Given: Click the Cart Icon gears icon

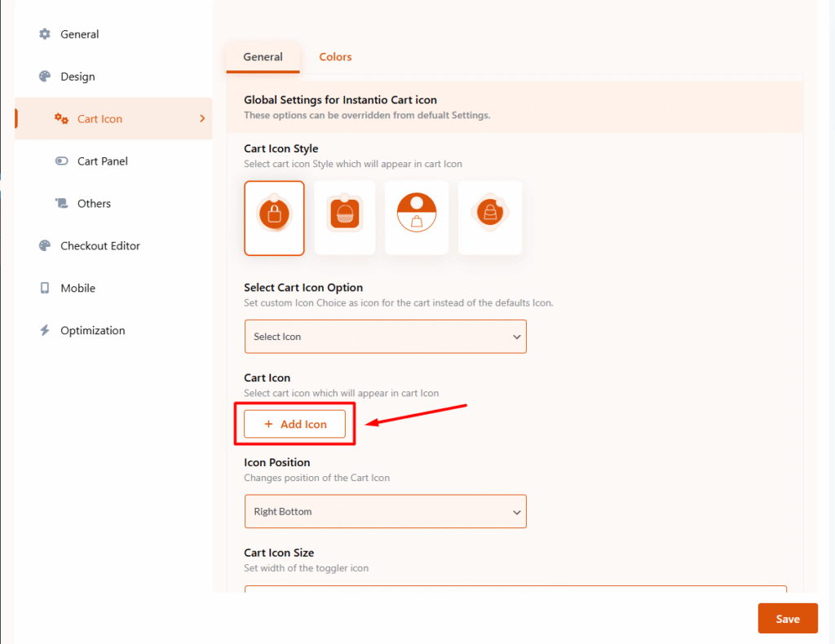Looking at the screenshot, I should pos(61,119).
